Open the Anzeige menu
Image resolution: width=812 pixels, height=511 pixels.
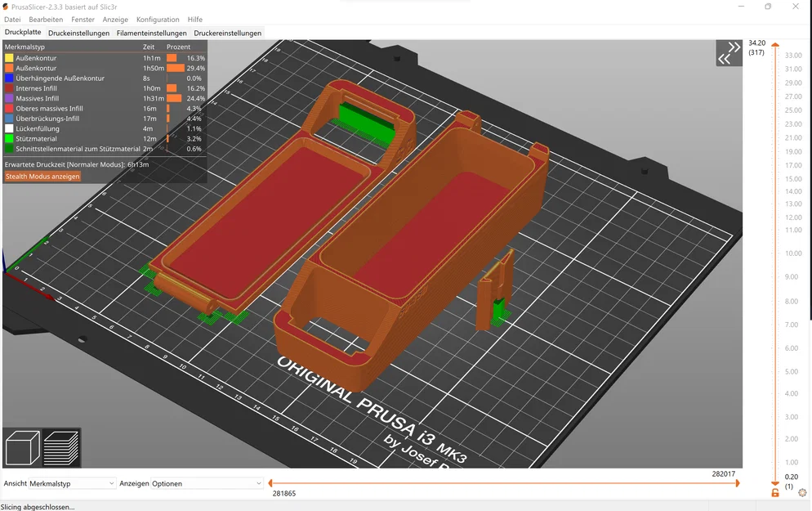pyautogui.click(x=115, y=19)
